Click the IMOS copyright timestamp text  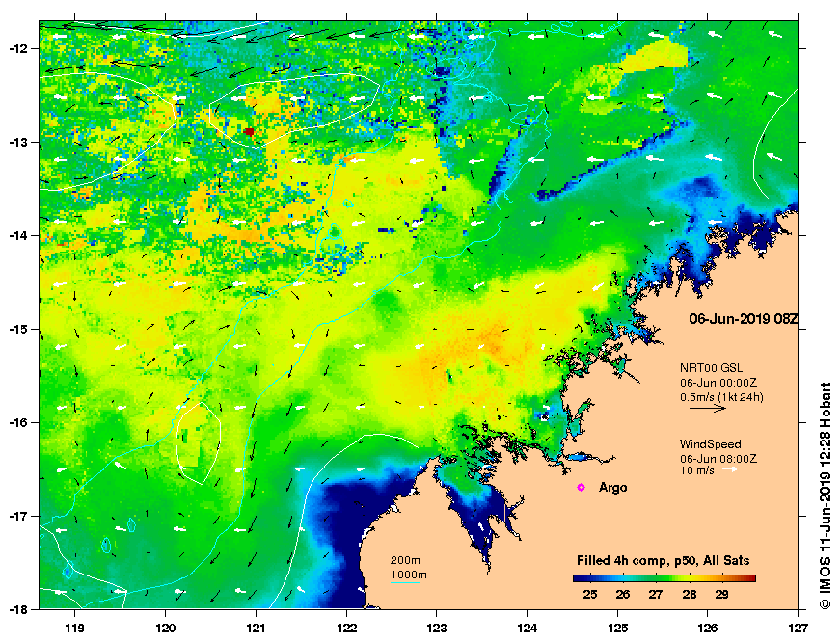pos(825,495)
